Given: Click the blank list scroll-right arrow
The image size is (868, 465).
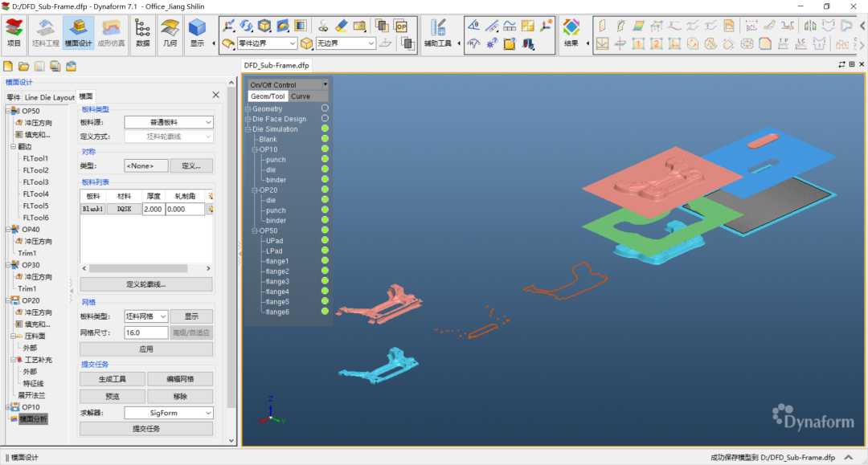Looking at the screenshot, I should (208, 268).
